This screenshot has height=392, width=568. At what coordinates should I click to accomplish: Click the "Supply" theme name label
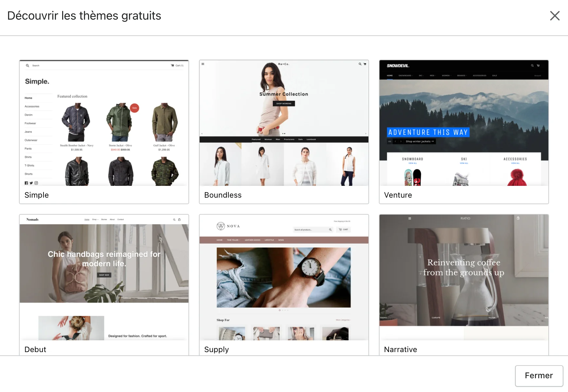pyautogui.click(x=216, y=349)
